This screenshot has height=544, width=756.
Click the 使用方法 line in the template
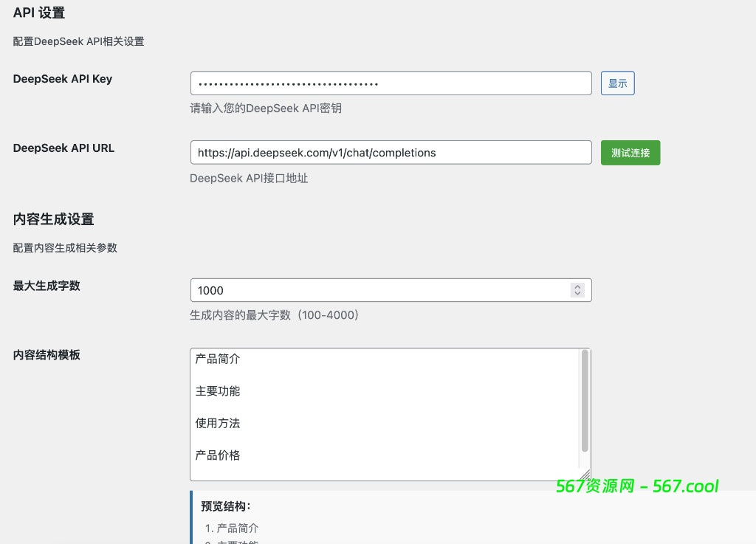[x=218, y=422]
